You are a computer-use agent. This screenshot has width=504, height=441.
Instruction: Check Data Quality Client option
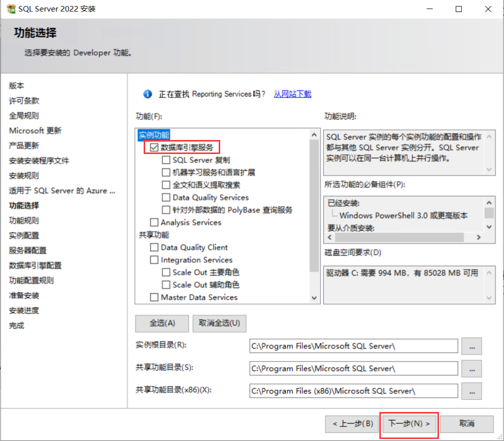(x=154, y=247)
